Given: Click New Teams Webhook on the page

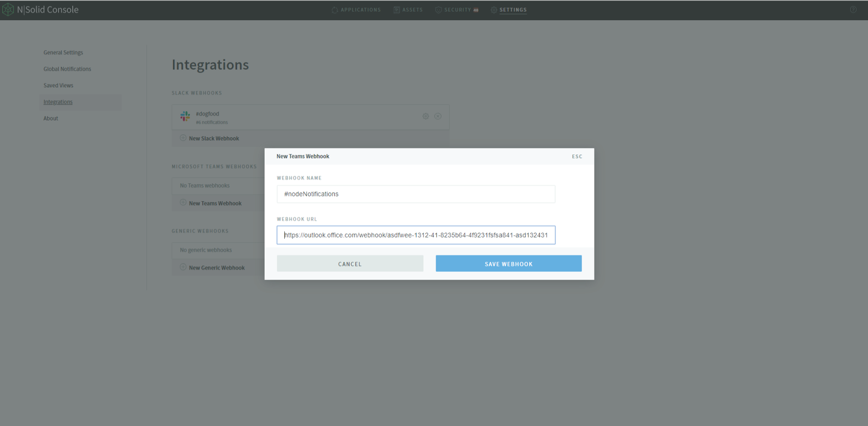Looking at the screenshot, I should (x=215, y=203).
